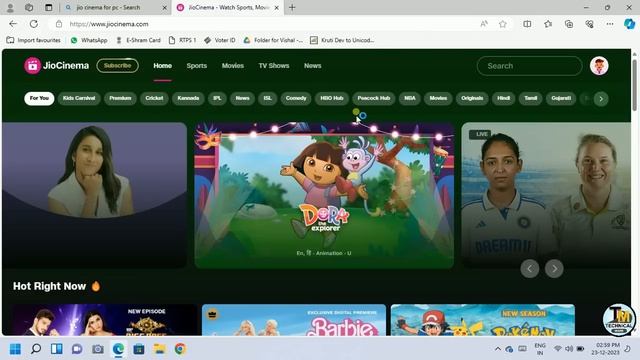This screenshot has height=360, width=640.
Task: Add page to favorites star icon
Action: tap(503, 24)
